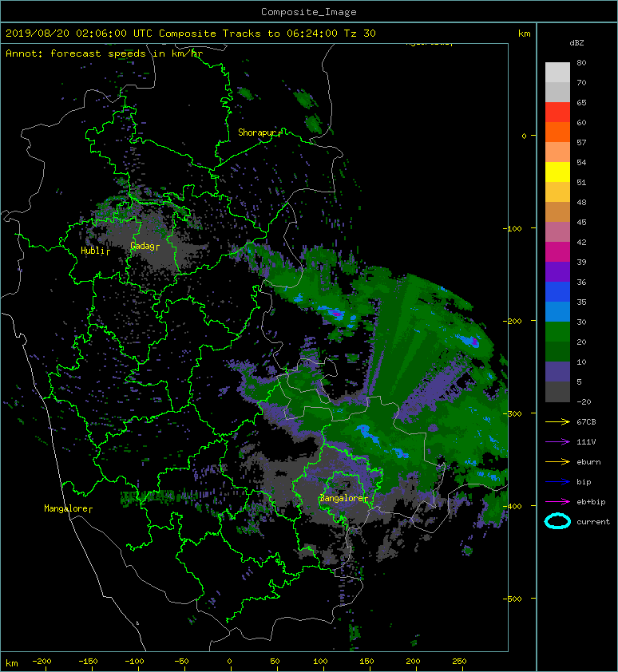Viewport: 618px width, 672px height.
Task: Choose the dark gray swatch between 5 and -20
Action: tap(557, 392)
